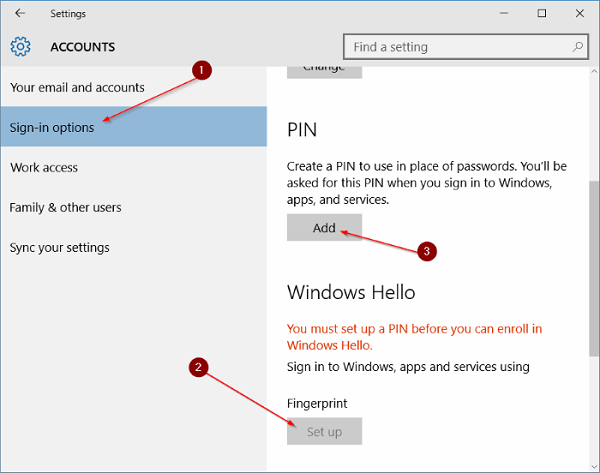Click the Windows Hello heading
Viewport: 600px width, 473px height.
[x=350, y=293]
